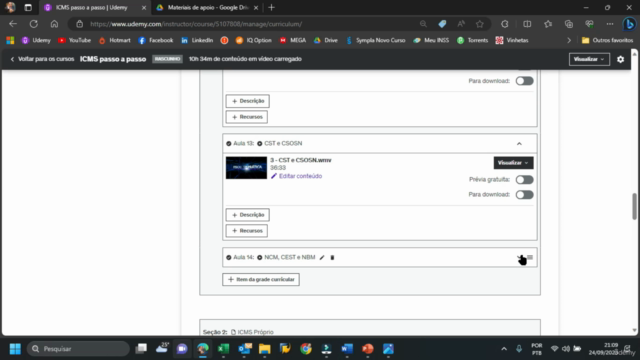The image size is (640, 360).
Task: Add Recursos to the lesson above Aula 13
Action: [247, 117]
